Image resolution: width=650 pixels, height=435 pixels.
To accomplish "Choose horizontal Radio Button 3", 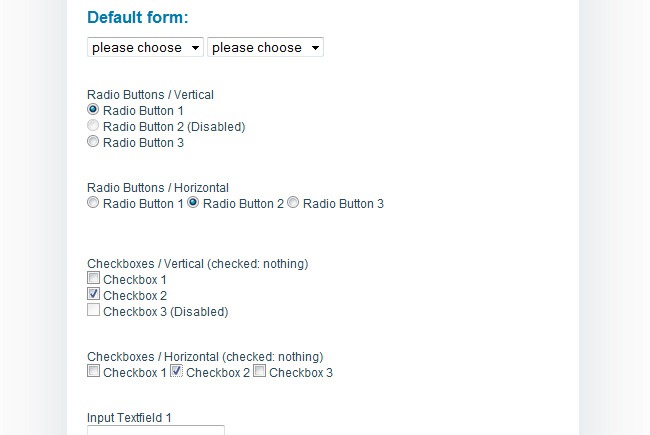I will (x=294, y=203).
